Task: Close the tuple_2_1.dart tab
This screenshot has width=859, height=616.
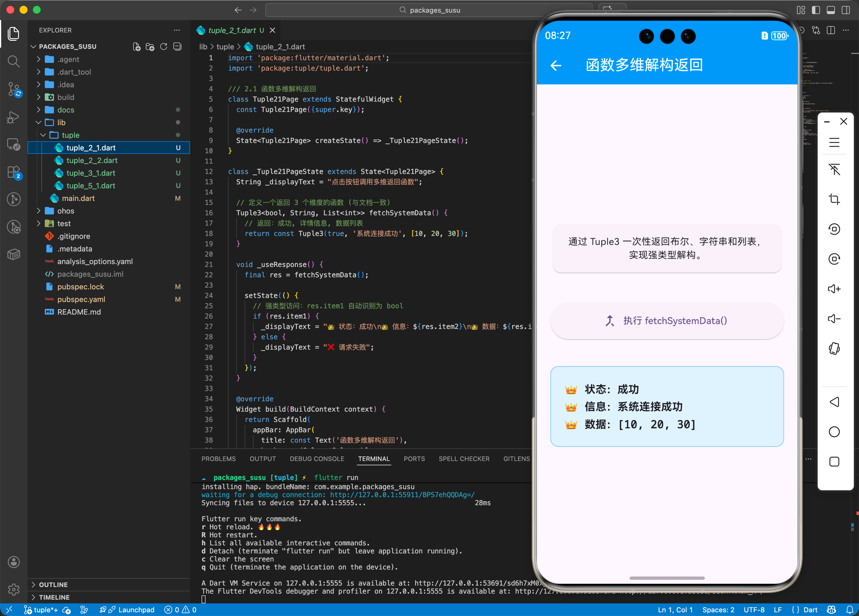Action: click(272, 30)
